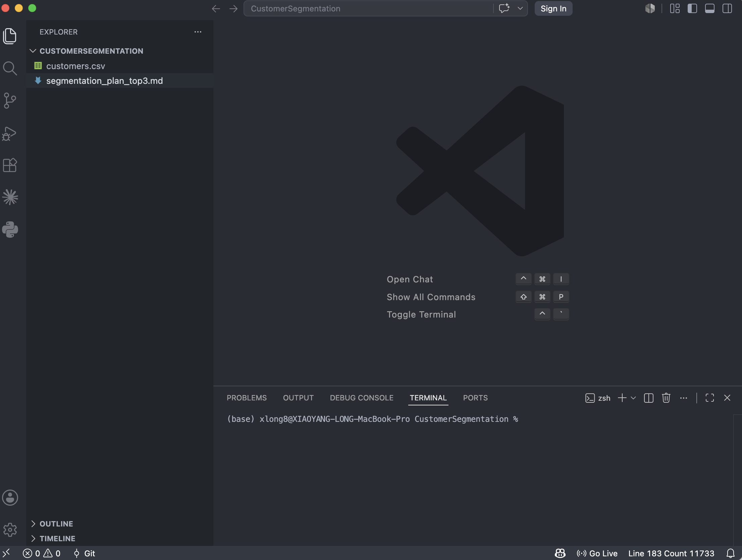Open customers.csv file
This screenshot has height=560, width=742.
120,66
